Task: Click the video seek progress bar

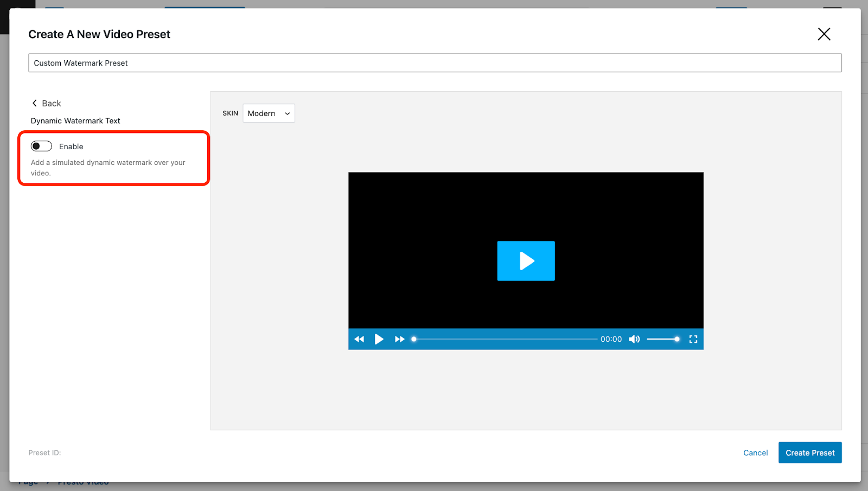Action: point(505,339)
